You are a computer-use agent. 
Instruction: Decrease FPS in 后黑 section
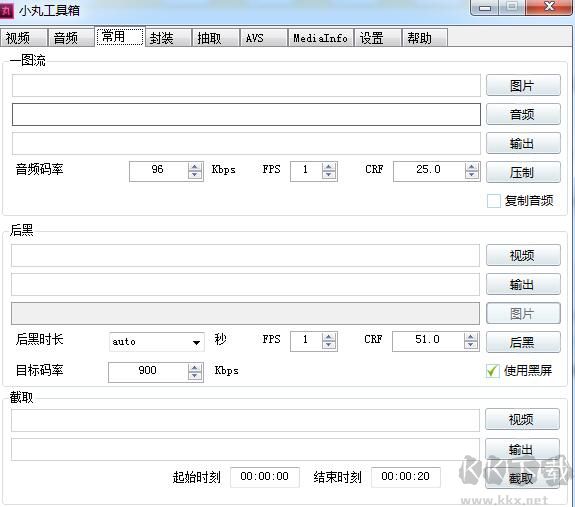point(329,345)
